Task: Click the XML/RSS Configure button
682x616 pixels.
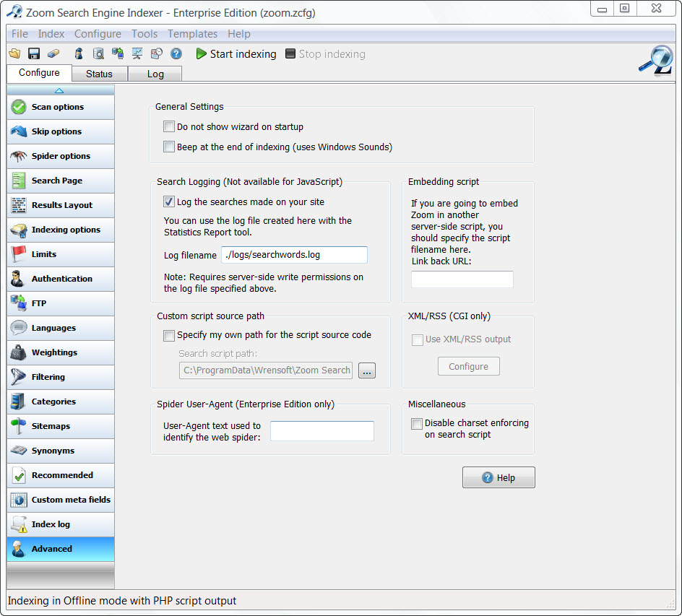Action: tap(468, 366)
